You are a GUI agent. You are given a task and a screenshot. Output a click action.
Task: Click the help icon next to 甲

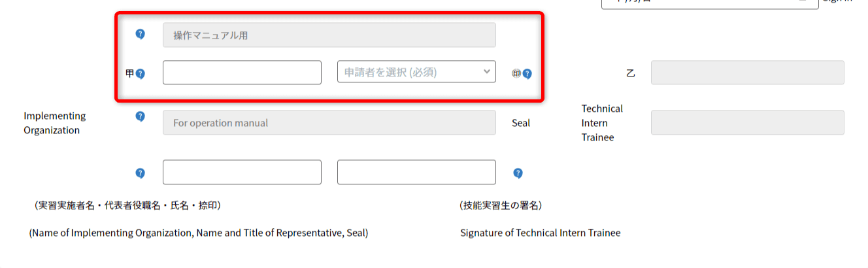click(x=140, y=74)
